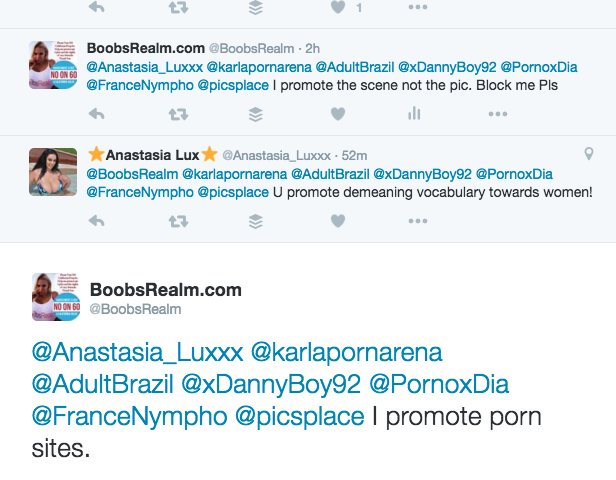Like BoobsRealm's 'promote the scene' tweet
This screenshot has width=616, height=480.
[x=338, y=114]
